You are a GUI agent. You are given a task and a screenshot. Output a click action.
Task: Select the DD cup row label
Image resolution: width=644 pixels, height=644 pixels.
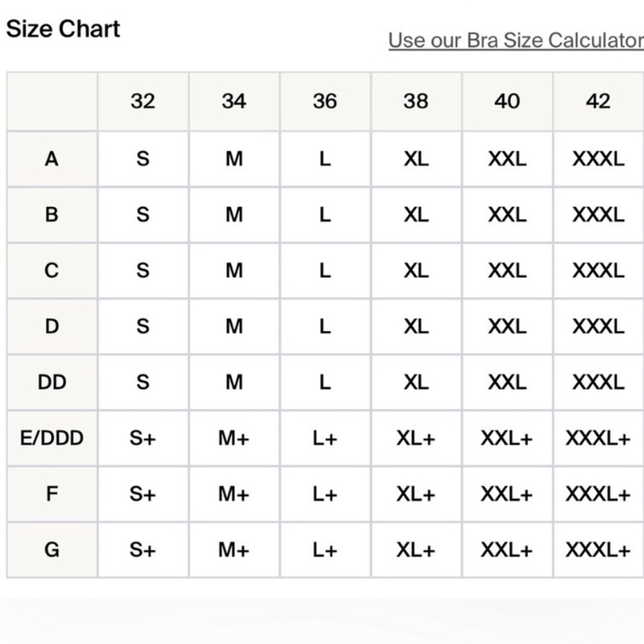click(x=52, y=383)
